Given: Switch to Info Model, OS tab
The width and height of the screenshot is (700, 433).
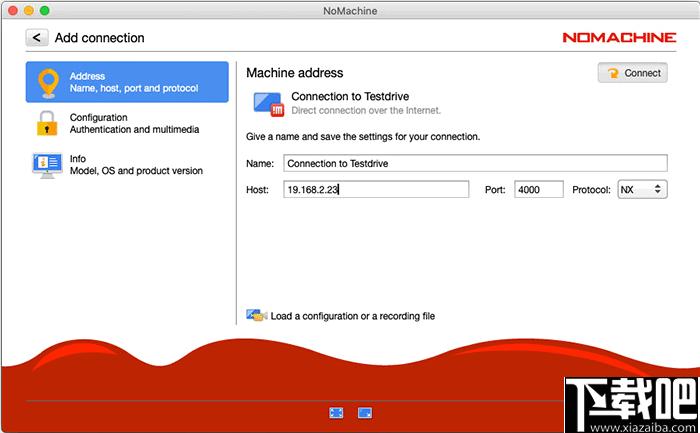Looking at the screenshot, I should 127,165.
